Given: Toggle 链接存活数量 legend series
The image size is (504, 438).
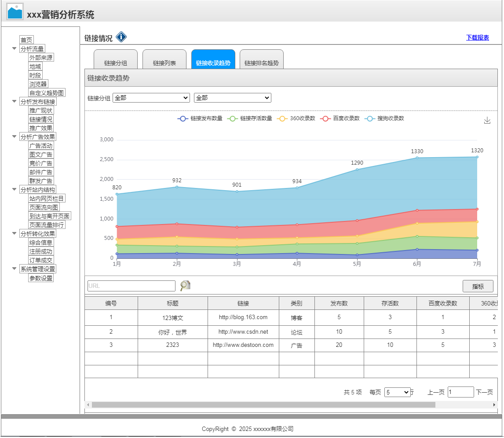Looking at the screenshot, I should pos(250,118).
